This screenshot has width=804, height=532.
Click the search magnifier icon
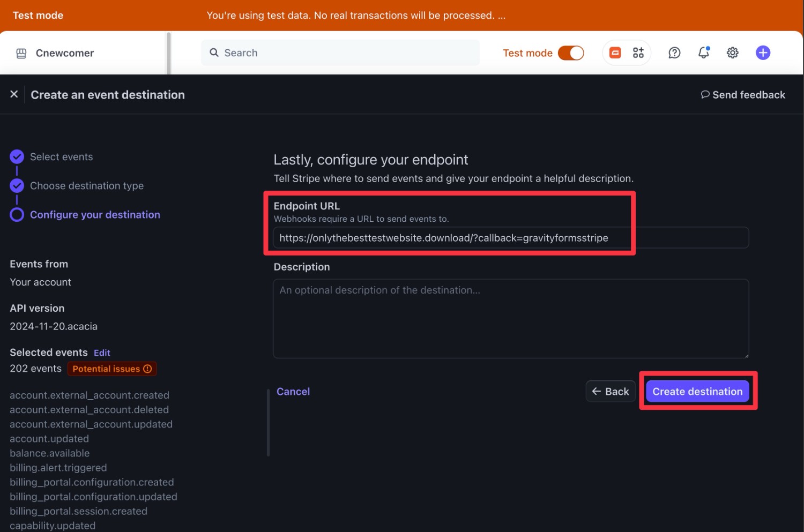(x=214, y=53)
